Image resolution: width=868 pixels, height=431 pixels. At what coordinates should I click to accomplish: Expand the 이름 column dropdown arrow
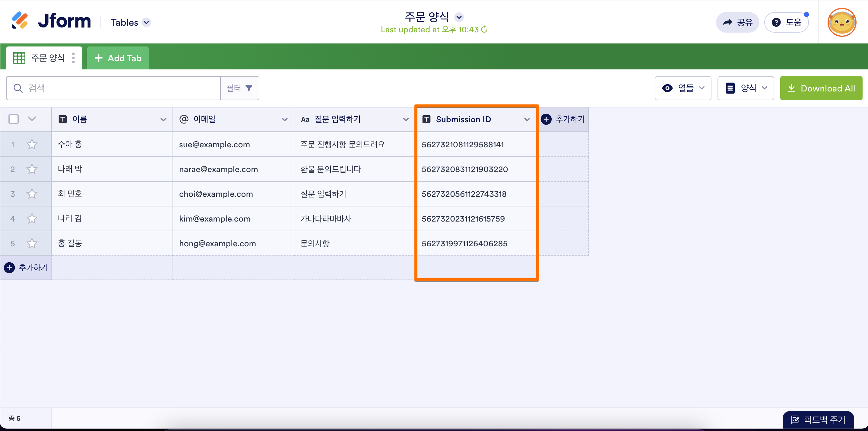(163, 120)
